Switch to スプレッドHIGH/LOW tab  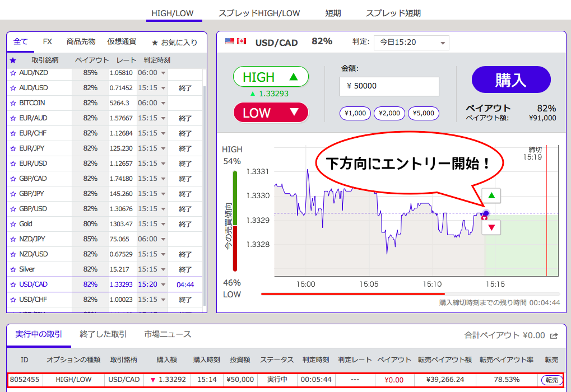[259, 13]
